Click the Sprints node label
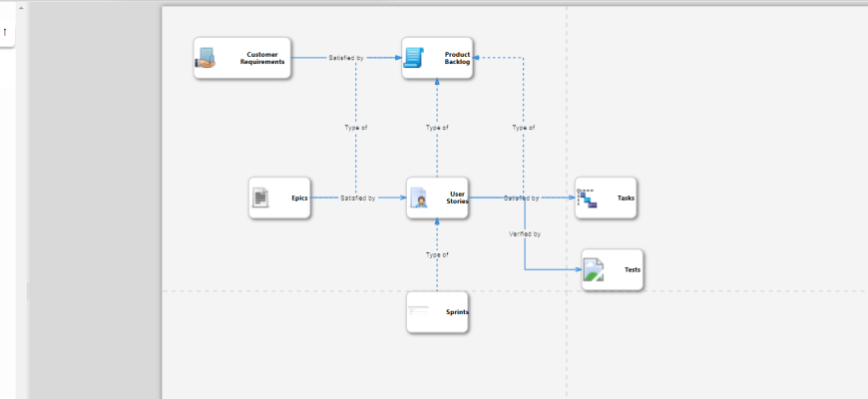This screenshot has height=399, width=868. click(457, 312)
